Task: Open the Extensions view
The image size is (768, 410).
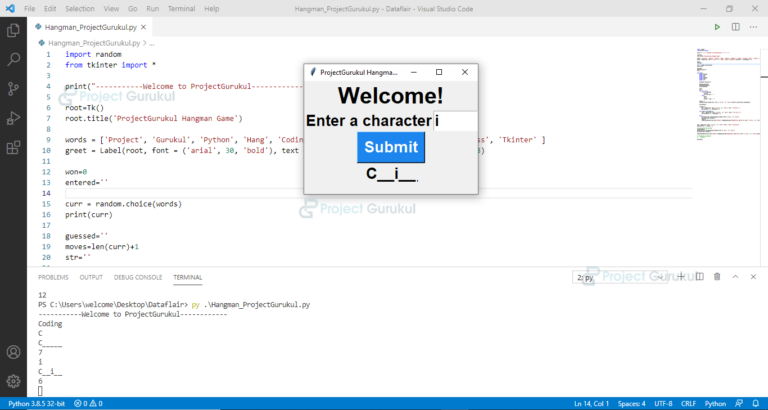Action: coord(14,148)
